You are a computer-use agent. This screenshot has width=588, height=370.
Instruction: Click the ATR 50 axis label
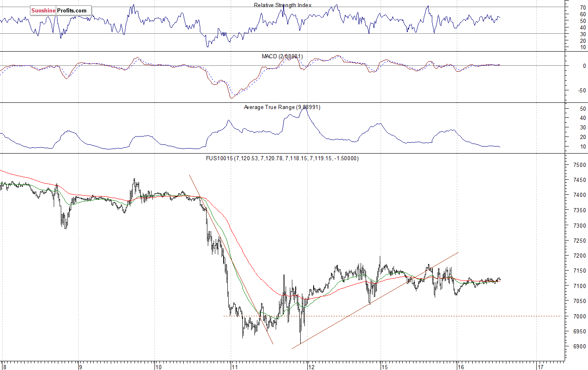click(583, 109)
